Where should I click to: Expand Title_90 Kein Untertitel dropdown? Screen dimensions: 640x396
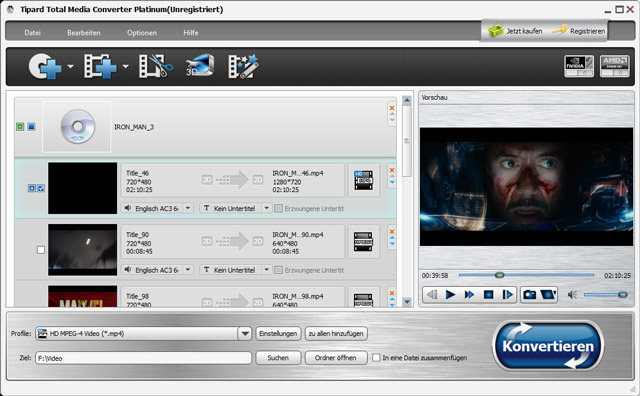[x=266, y=270]
